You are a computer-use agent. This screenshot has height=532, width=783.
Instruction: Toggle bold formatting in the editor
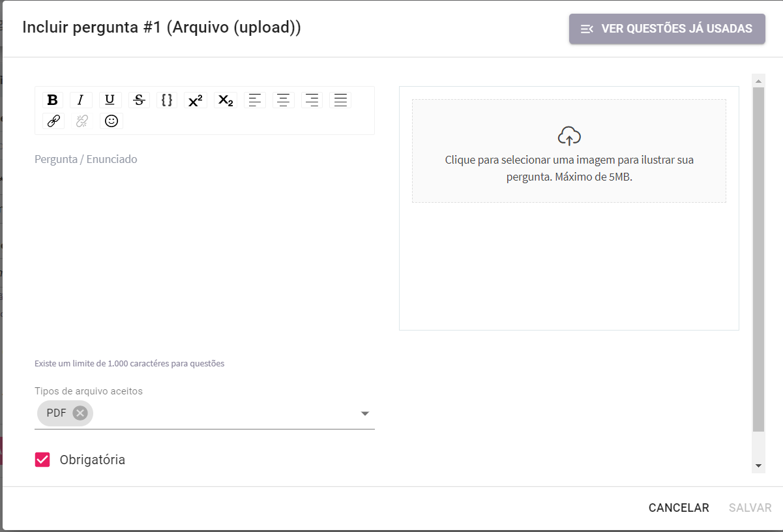click(x=53, y=100)
